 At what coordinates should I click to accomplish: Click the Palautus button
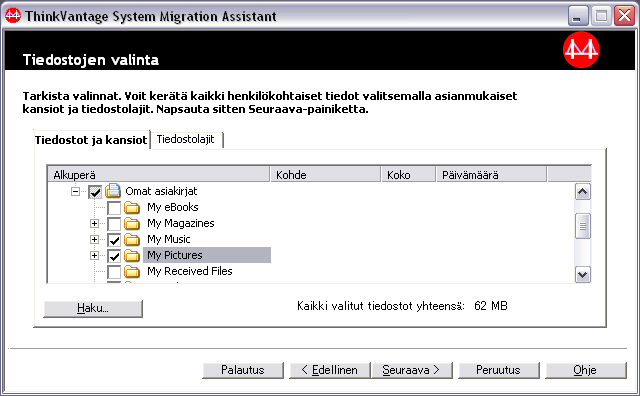242,370
